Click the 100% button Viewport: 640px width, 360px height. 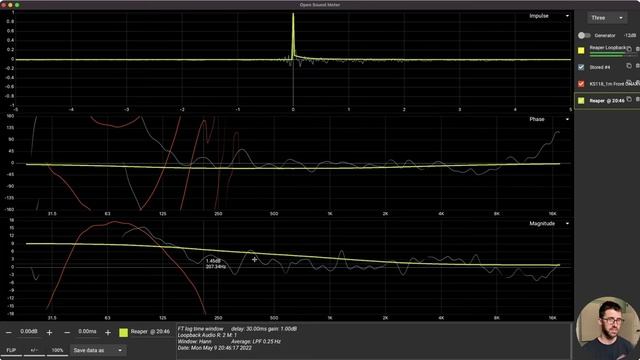coord(57,350)
